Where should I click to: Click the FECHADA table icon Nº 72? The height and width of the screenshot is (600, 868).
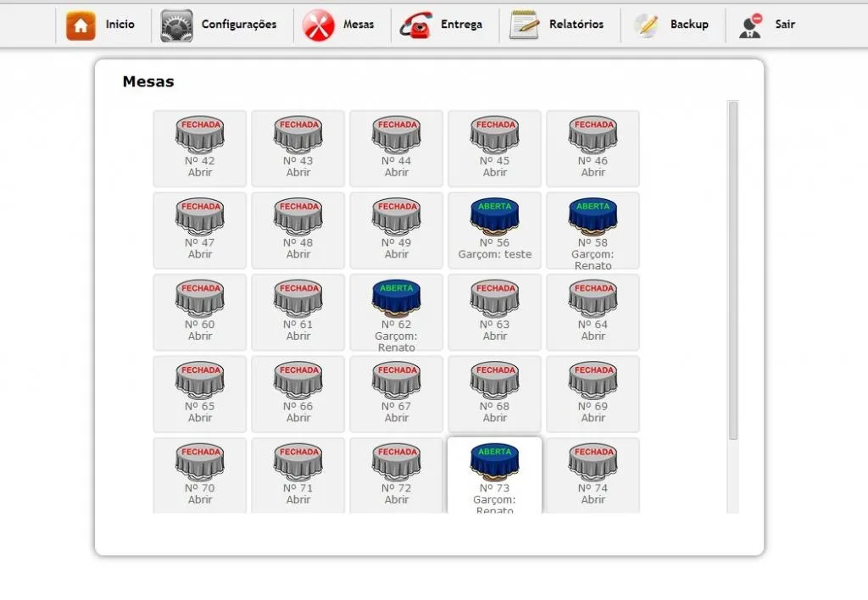pos(397,462)
